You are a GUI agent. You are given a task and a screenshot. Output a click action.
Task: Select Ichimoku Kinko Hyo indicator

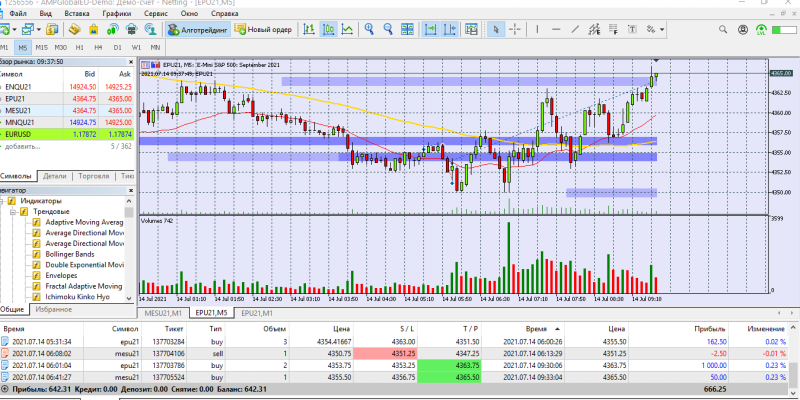pyautogui.click(x=77, y=297)
